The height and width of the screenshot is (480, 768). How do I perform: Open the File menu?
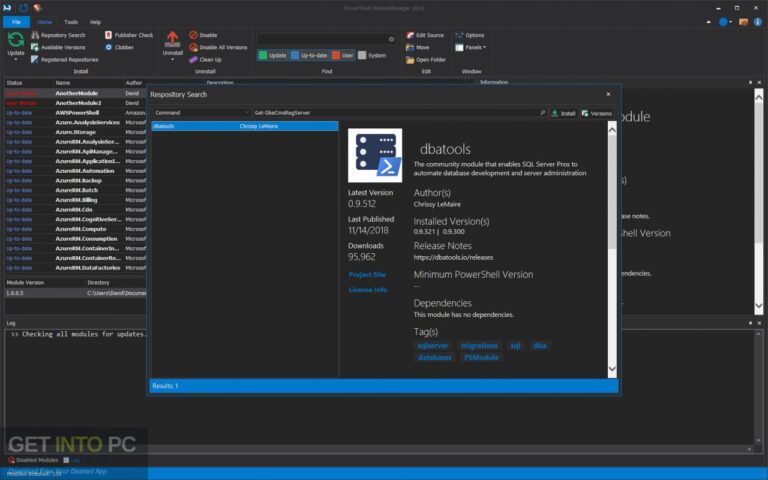(x=16, y=22)
